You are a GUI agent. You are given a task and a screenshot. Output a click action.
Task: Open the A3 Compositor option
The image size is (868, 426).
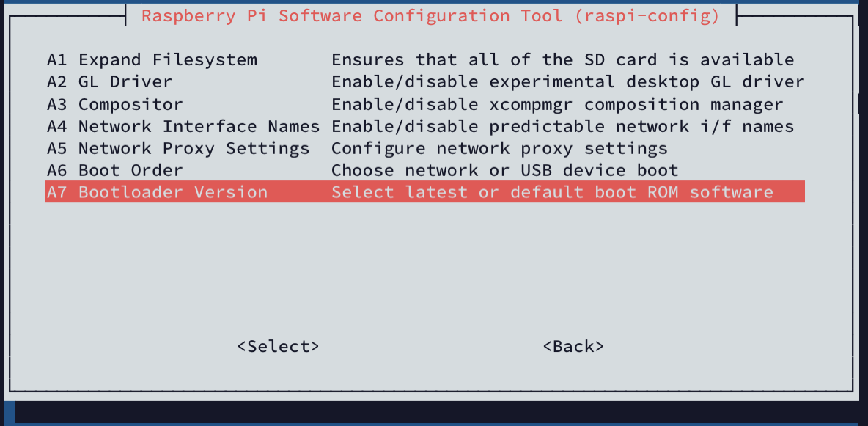114,104
